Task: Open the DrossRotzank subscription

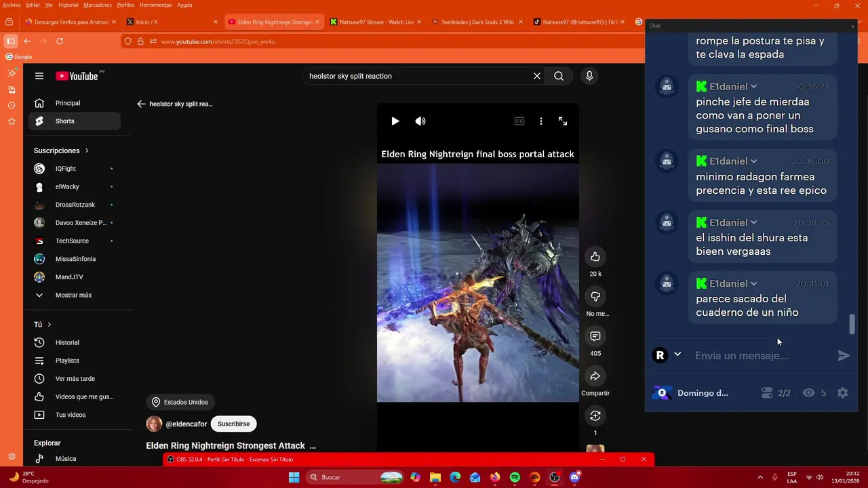Action: tap(75, 205)
